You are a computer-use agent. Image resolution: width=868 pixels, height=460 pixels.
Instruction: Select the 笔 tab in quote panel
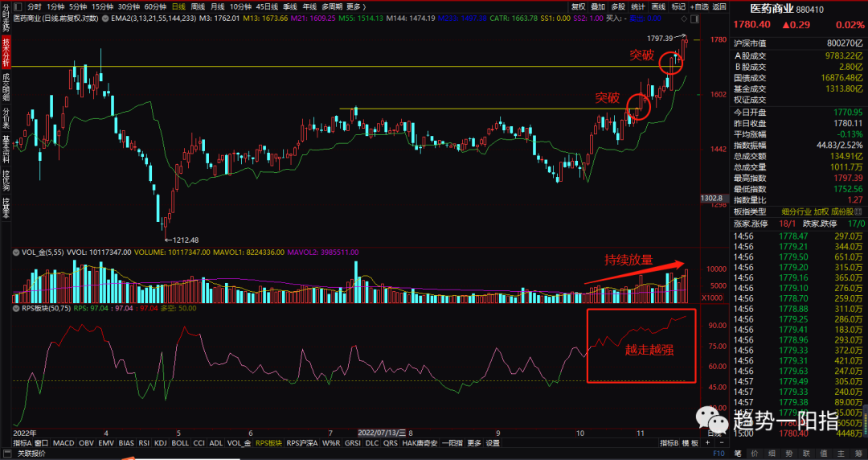tap(737, 454)
